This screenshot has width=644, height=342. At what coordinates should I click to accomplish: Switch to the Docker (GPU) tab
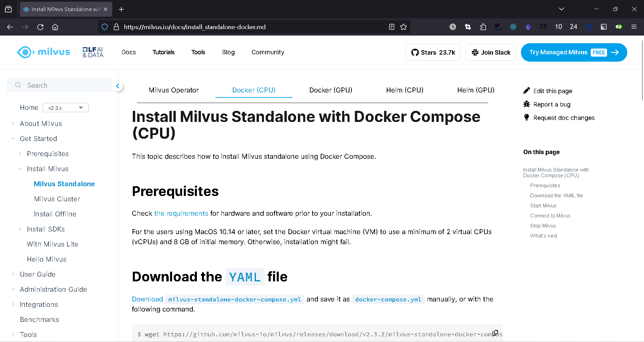tap(331, 90)
